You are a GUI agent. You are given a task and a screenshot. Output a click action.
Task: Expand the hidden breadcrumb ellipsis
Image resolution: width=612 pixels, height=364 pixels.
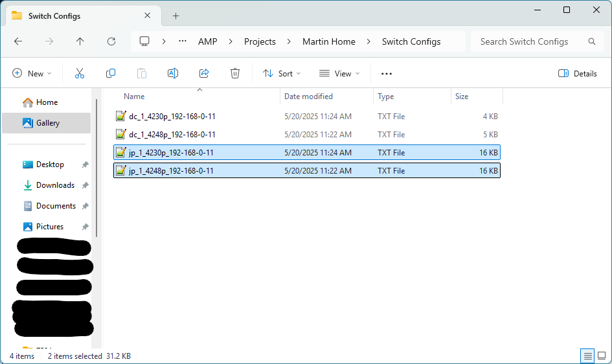coord(182,41)
